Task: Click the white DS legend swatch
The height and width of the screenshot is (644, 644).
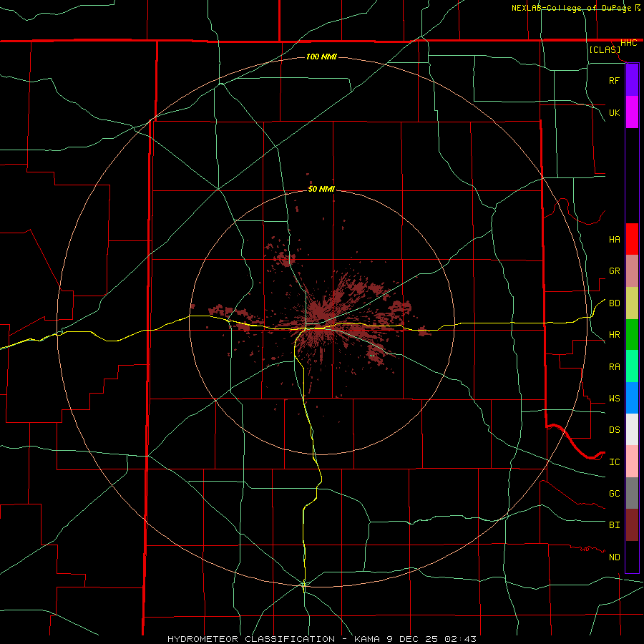Action: pyautogui.click(x=632, y=429)
